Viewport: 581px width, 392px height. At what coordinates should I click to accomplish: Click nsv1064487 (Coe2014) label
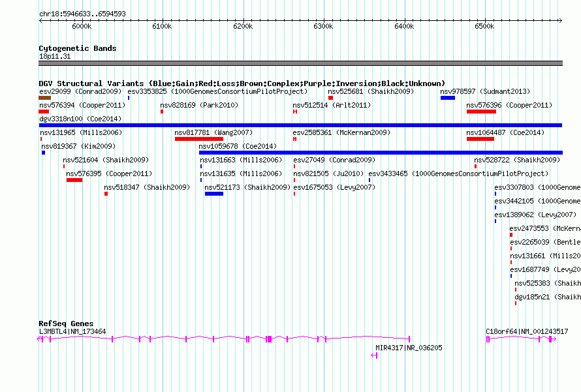[x=505, y=132]
